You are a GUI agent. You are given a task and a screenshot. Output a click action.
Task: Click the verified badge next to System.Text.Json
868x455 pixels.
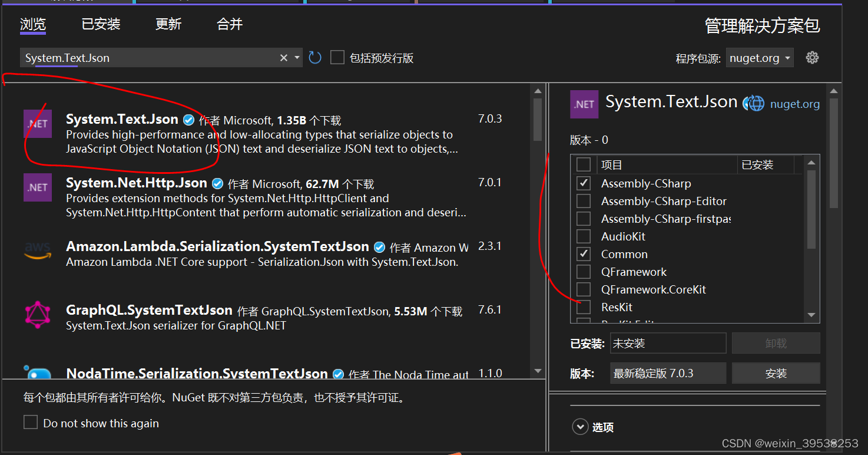(x=188, y=120)
